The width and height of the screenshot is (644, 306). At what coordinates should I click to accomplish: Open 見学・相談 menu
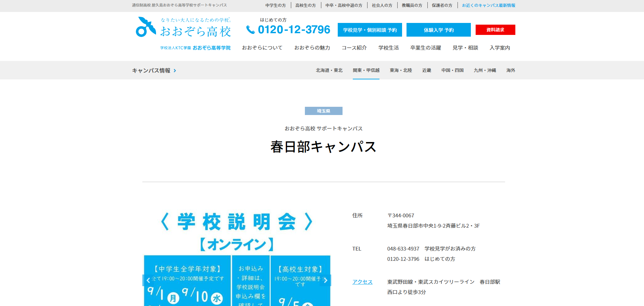point(465,48)
